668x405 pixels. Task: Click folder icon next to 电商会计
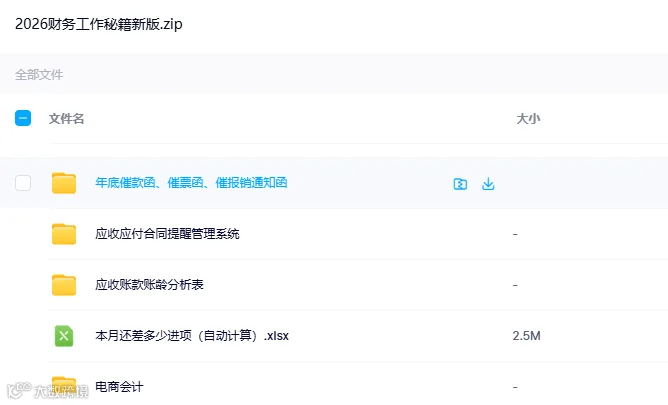point(64,387)
